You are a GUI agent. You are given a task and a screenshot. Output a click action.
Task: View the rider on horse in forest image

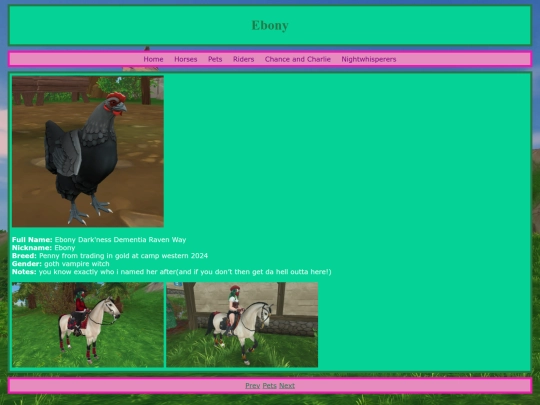[88, 325]
